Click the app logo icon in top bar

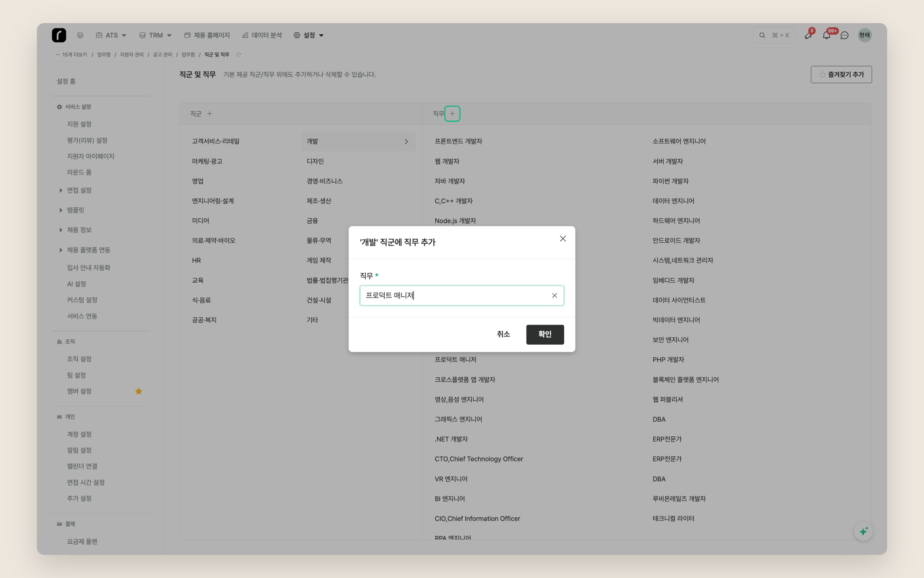[x=59, y=35]
